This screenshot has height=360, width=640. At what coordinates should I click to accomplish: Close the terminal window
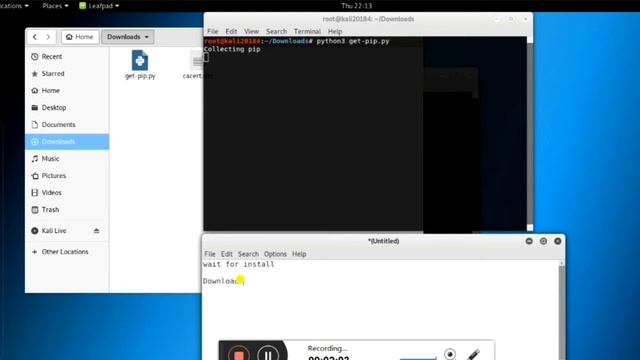pyautogui.click(x=525, y=19)
